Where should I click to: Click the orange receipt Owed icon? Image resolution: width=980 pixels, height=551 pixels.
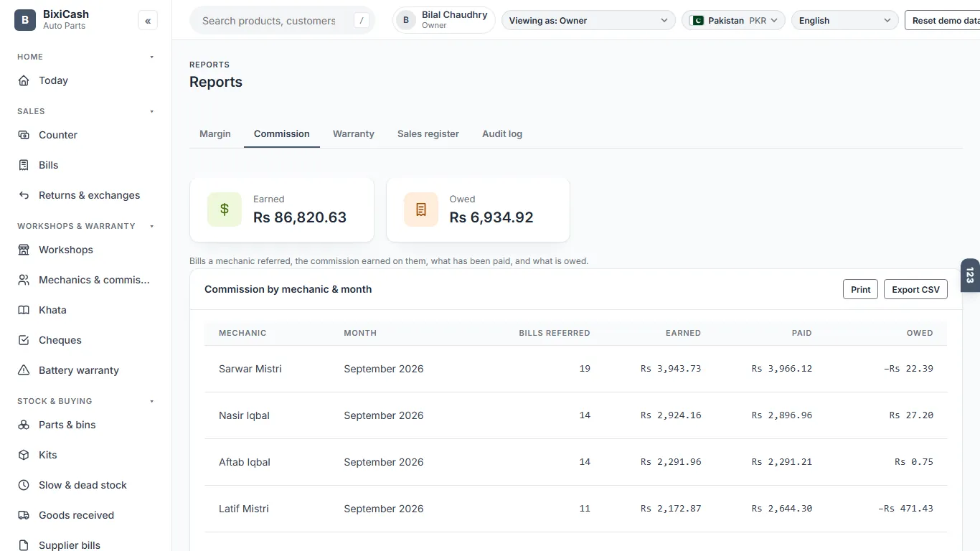[x=421, y=209]
